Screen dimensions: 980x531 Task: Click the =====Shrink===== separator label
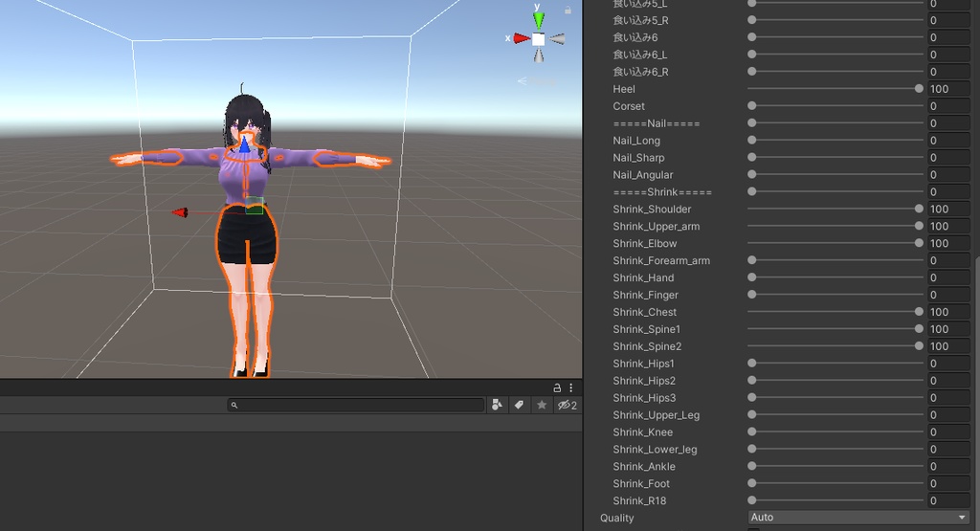point(662,191)
